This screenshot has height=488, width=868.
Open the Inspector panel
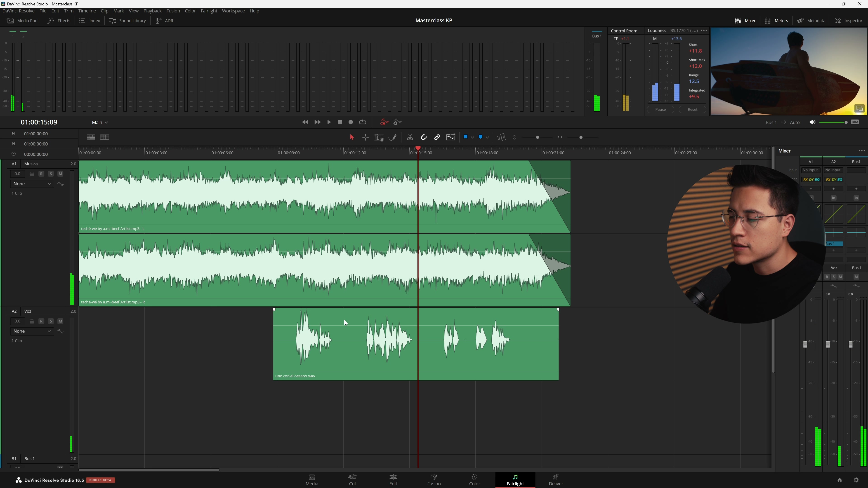(849, 21)
